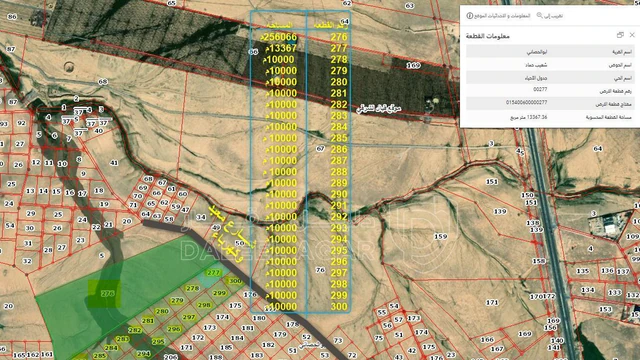The width and height of the screenshot is (640, 360).
Task: Select map parcel numbered 50
Action: (x=240, y=242)
